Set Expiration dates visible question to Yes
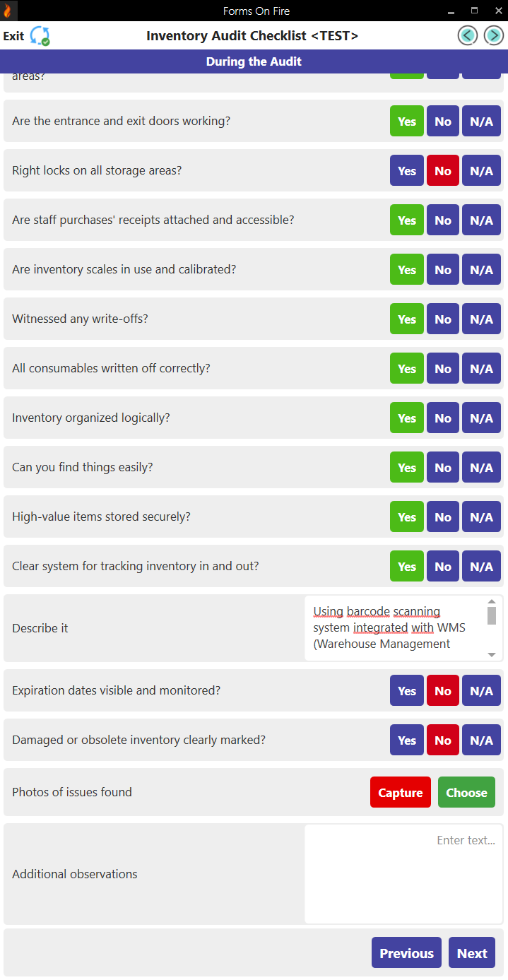This screenshot has height=980, width=508. 407,691
